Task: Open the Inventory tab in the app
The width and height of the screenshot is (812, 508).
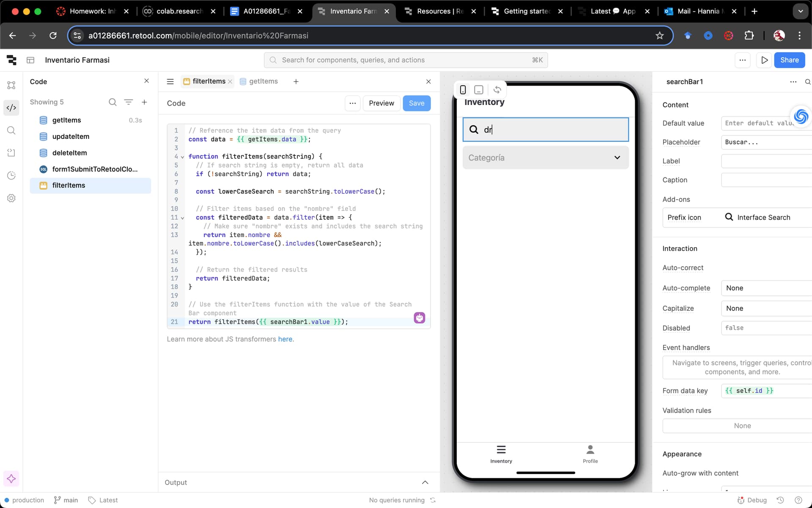Action: (501, 455)
